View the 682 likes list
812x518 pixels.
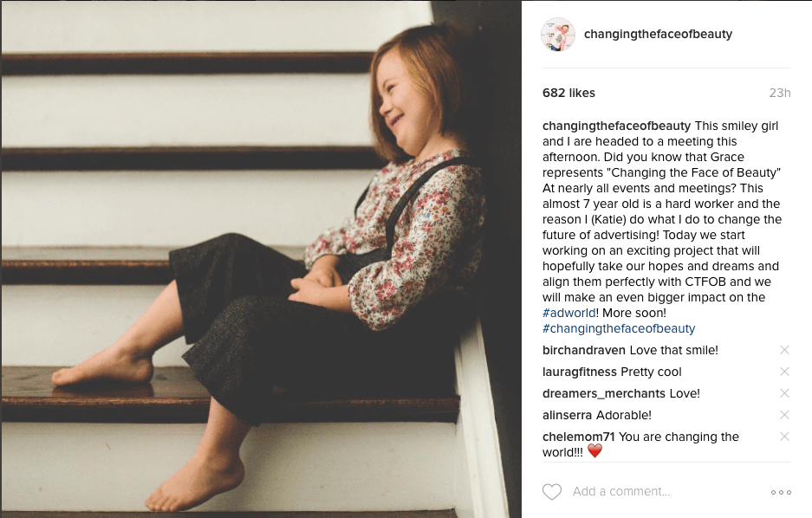[x=568, y=93]
